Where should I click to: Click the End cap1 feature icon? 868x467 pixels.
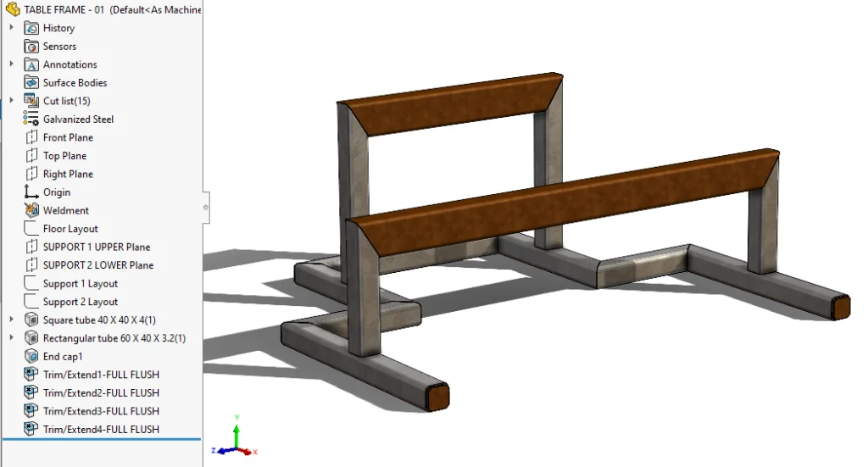tap(31, 356)
